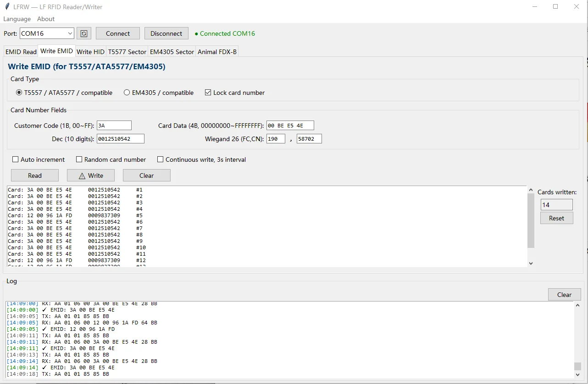Click the log panel scroll up arrow
The width and height of the screenshot is (588, 384).
(x=577, y=305)
